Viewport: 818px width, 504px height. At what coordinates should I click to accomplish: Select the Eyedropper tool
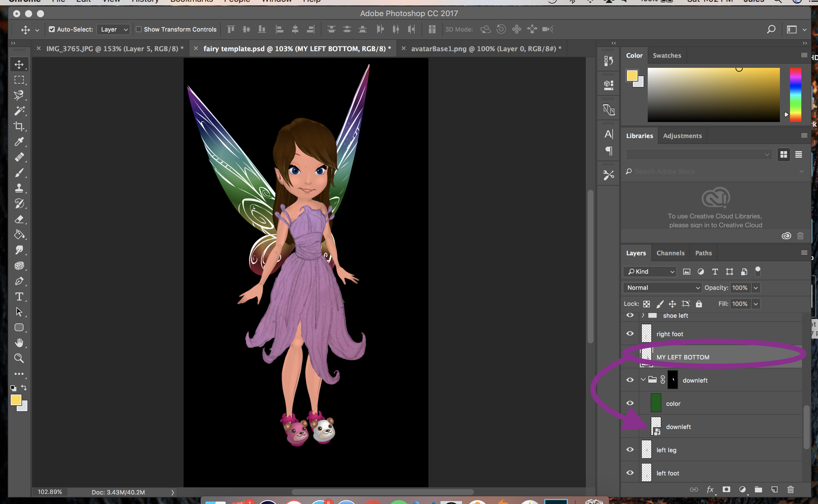tap(19, 142)
